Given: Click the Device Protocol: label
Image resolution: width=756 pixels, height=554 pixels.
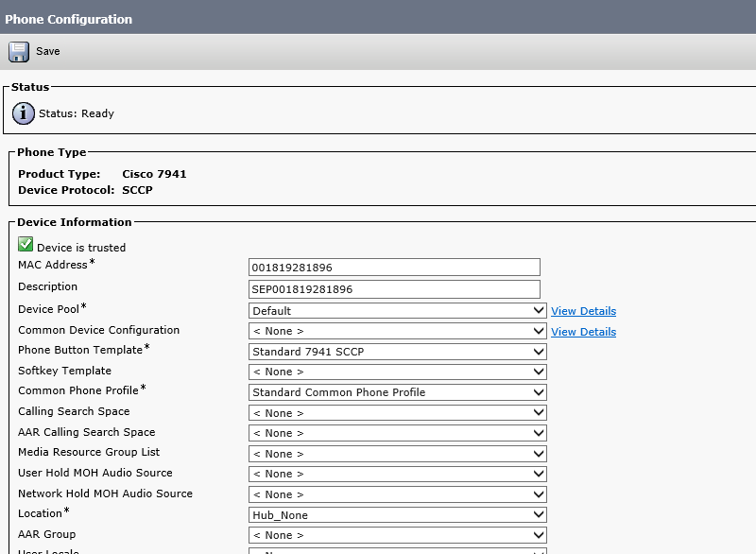Looking at the screenshot, I should (66, 190).
